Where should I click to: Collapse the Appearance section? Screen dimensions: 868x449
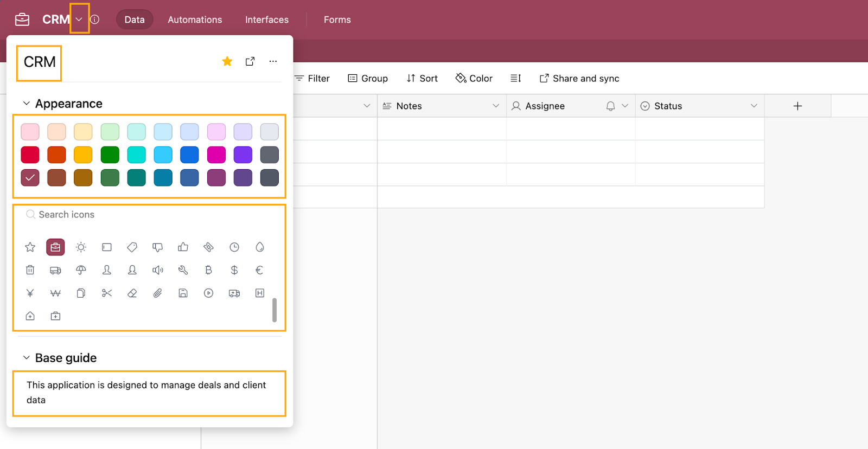26,104
